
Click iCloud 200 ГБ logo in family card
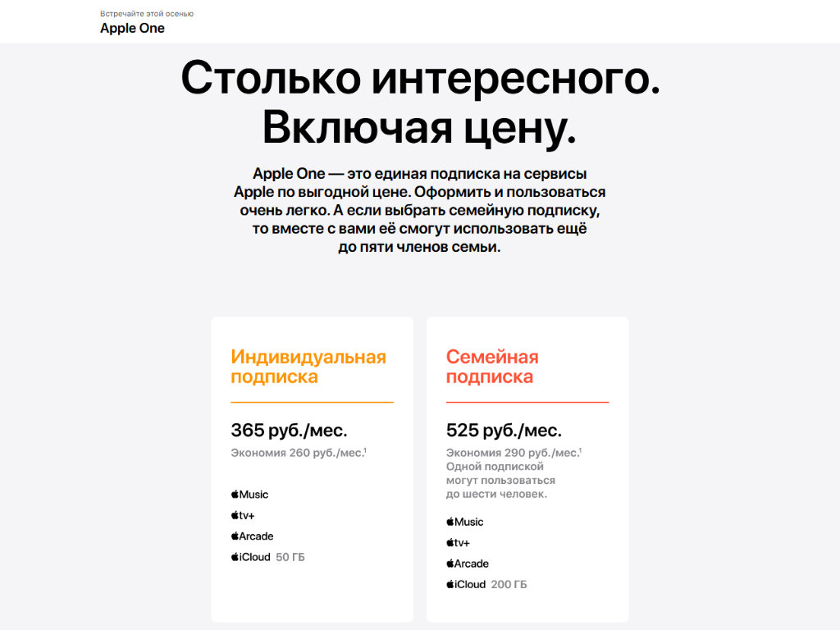pos(466,585)
